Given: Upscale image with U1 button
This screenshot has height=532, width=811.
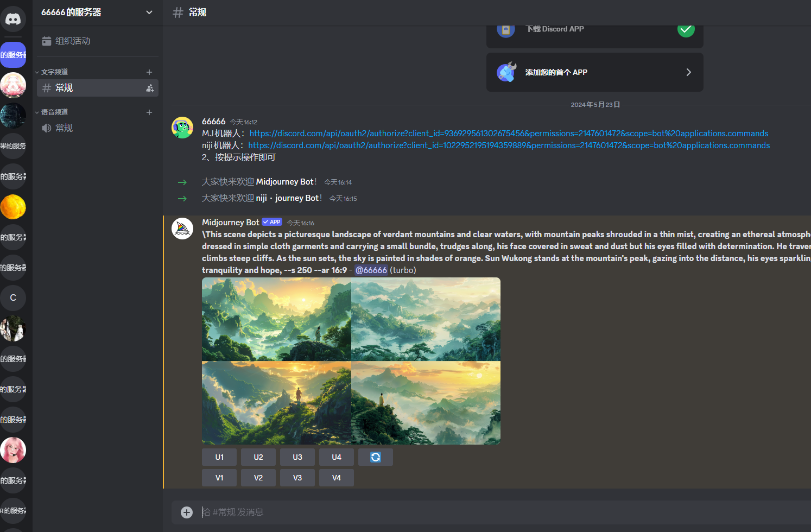Looking at the screenshot, I should tap(219, 457).
